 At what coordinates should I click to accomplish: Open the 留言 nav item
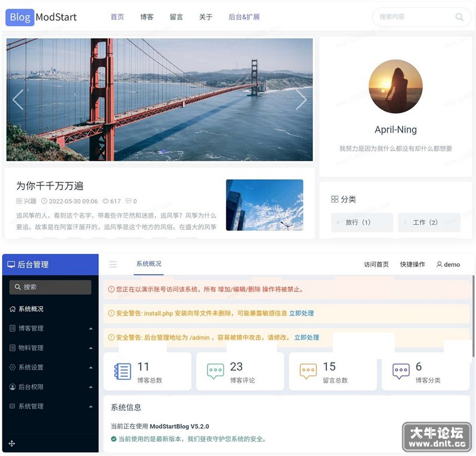point(176,17)
